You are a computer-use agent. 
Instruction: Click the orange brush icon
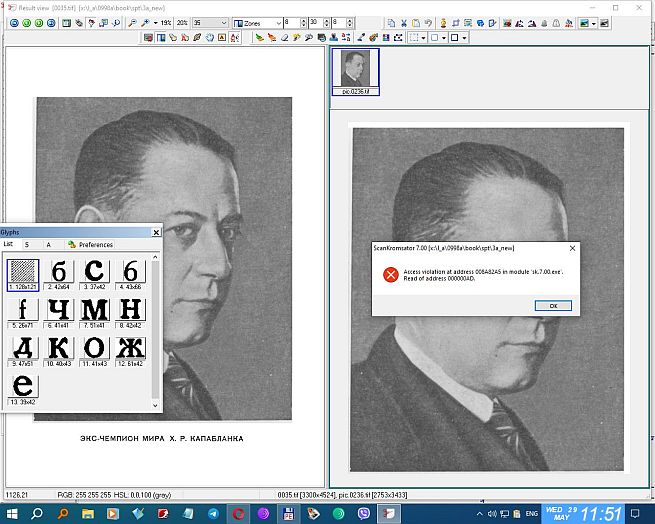click(x=272, y=38)
